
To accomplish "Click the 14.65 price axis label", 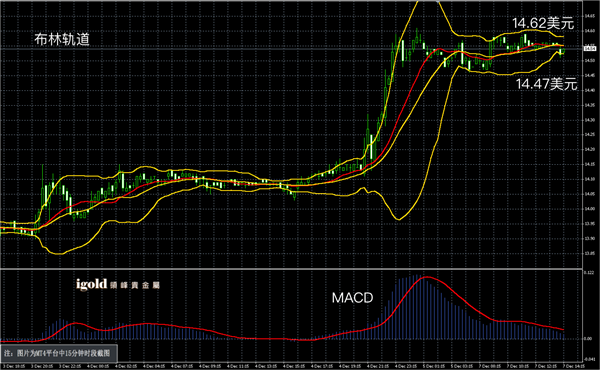I will 590,16.
